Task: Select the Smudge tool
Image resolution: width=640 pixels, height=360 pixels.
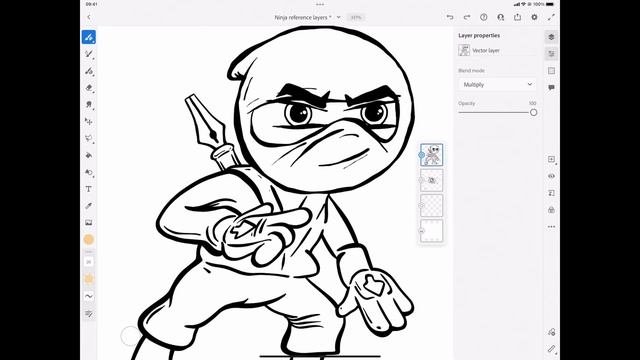Action: (89, 104)
